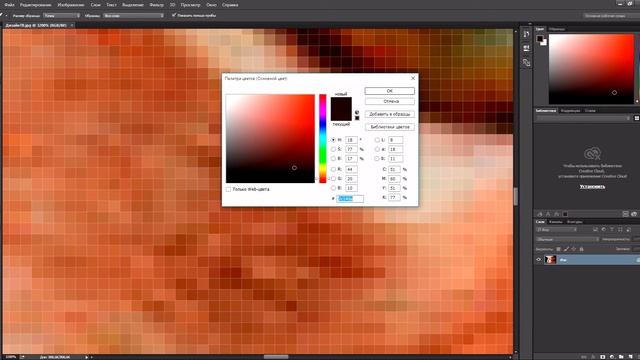Click the Установить link in Libraries
Viewport: 640px width, 360px height.
point(592,187)
